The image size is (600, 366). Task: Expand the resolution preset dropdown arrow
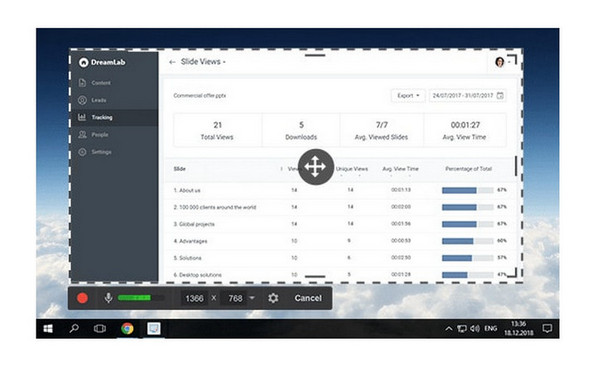pos(252,298)
